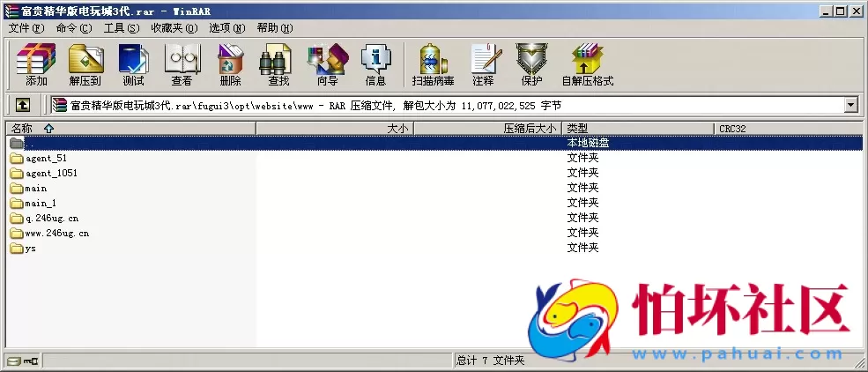Open the 帮助 (Help) menu

(x=275, y=27)
